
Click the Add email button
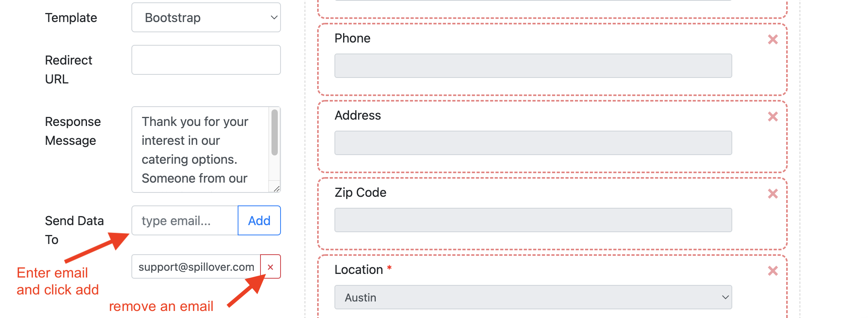click(x=259, y=220)
